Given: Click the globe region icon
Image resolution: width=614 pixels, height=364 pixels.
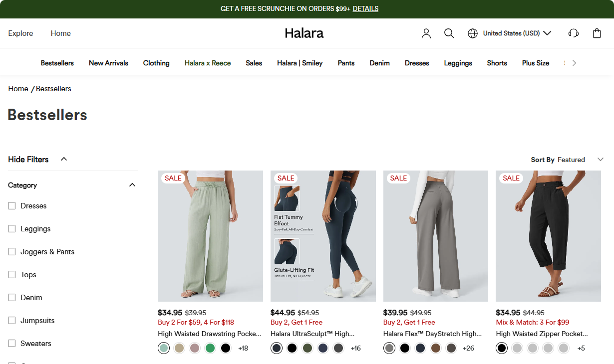Looking at the screenshot, I should point(472,33).
